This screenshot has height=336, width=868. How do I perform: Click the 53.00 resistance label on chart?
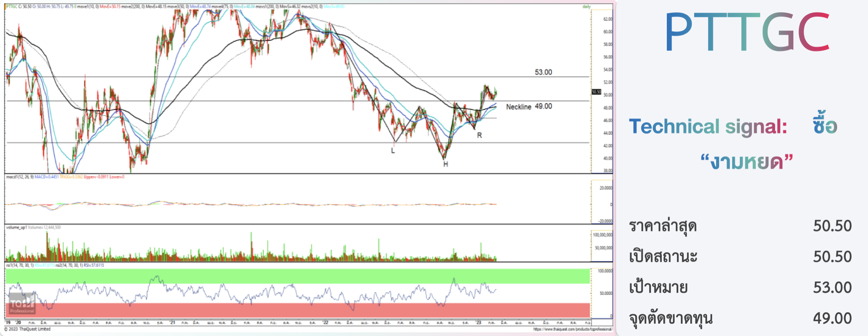(x=543, y=72)
